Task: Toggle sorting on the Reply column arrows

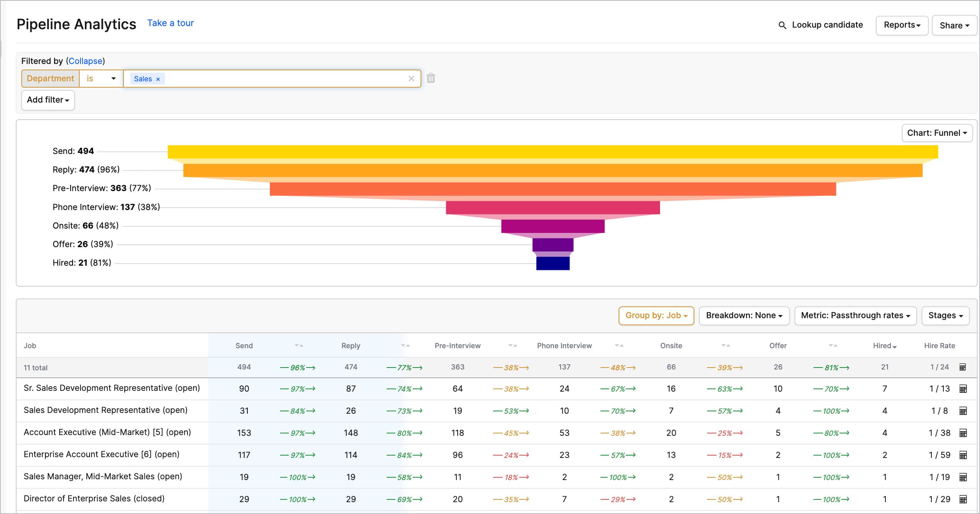Action: point(406,345)
